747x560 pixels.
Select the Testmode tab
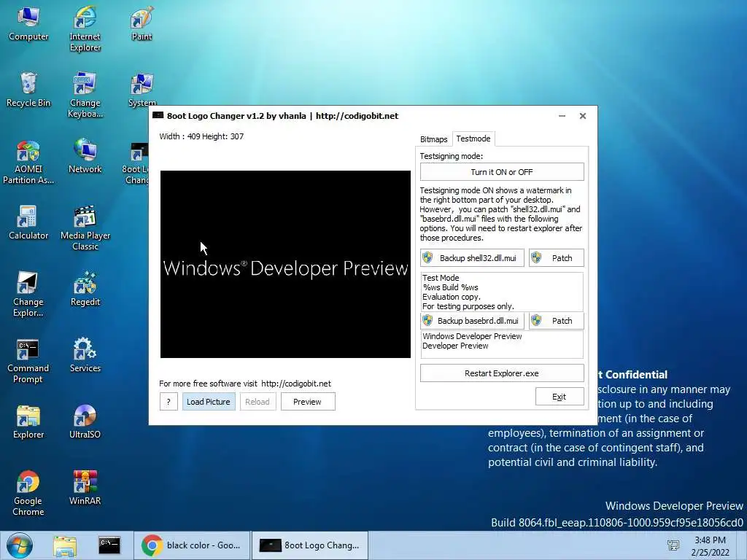tap(473, 139)
